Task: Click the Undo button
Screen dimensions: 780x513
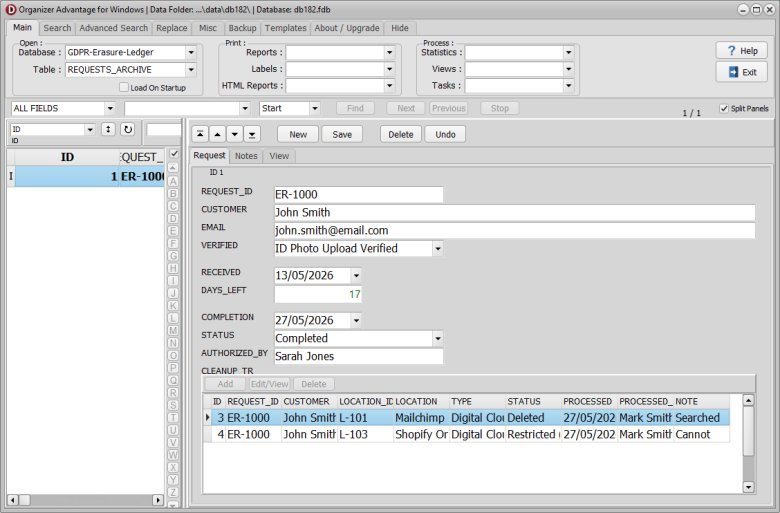Action: pos(445,134)
